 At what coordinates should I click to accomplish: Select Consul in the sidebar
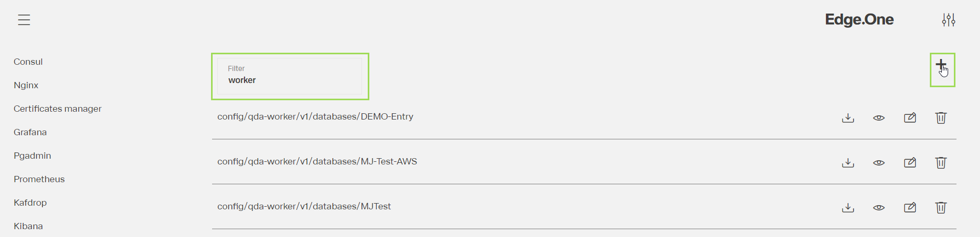(28, 62)
